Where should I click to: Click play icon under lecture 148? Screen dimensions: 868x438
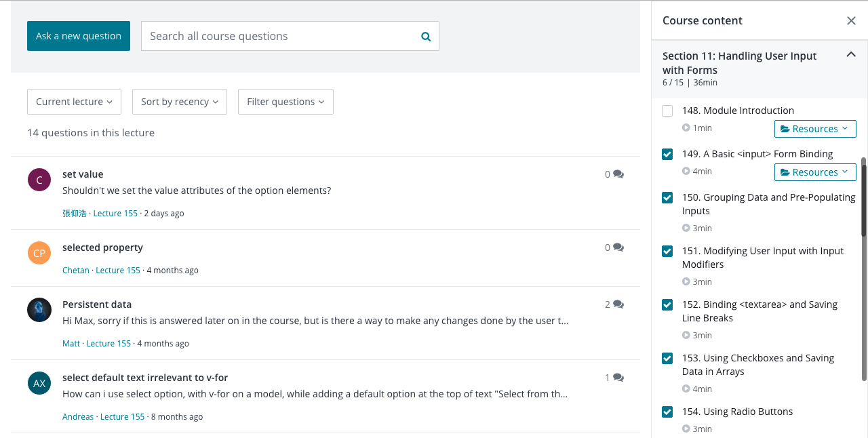[x=686, y=127]
